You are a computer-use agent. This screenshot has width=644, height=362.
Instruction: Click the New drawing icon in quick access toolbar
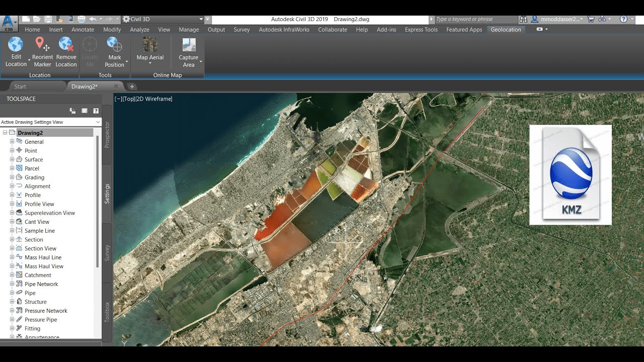pyautogui.click(x=26, y=19)
